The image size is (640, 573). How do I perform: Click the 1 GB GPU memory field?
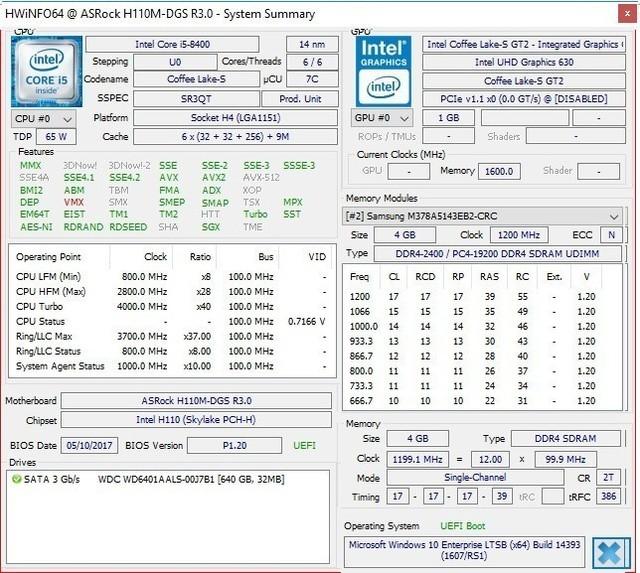[449, 118]
